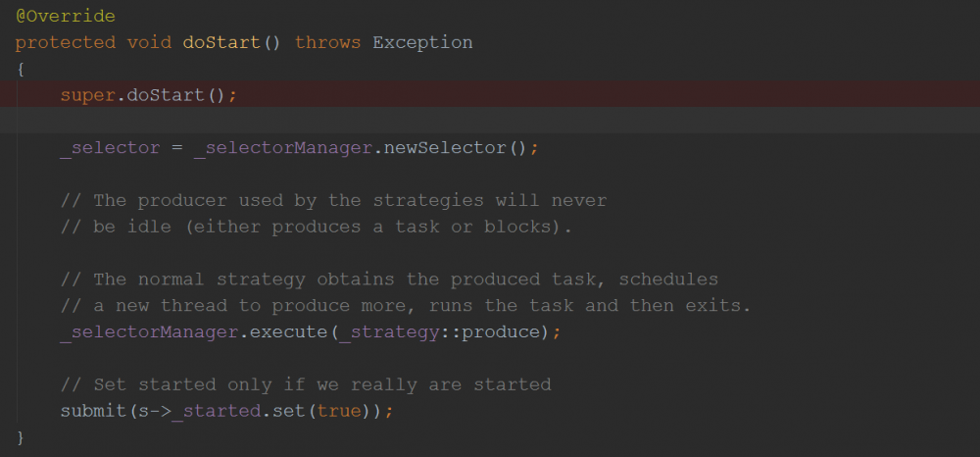Click the empty highlighted line below super.doStart()
Screen dimensions: 980x457
tap(490, 121)
